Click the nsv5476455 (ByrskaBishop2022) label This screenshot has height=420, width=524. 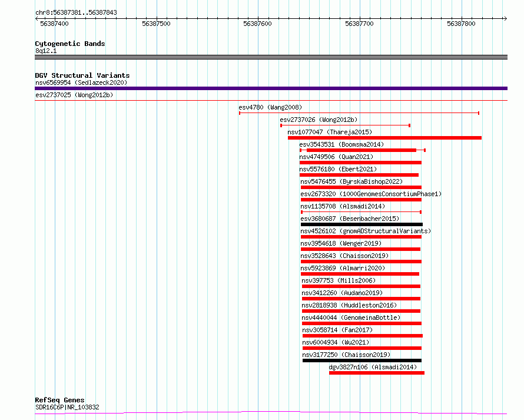pyautogui.click(x=351, y=181)
